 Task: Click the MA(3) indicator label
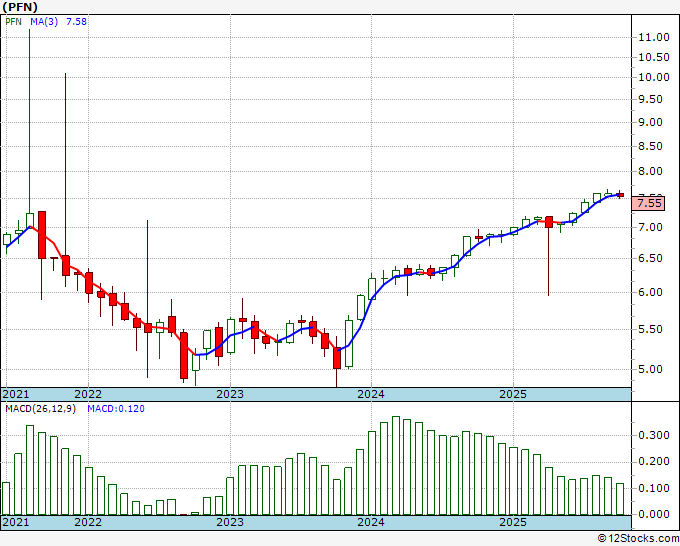pos(44,22)
